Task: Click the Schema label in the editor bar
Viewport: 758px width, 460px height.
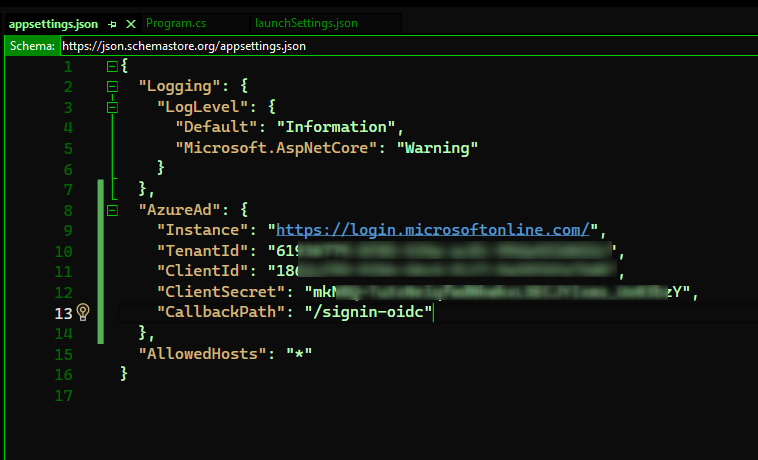Action: 32,45
